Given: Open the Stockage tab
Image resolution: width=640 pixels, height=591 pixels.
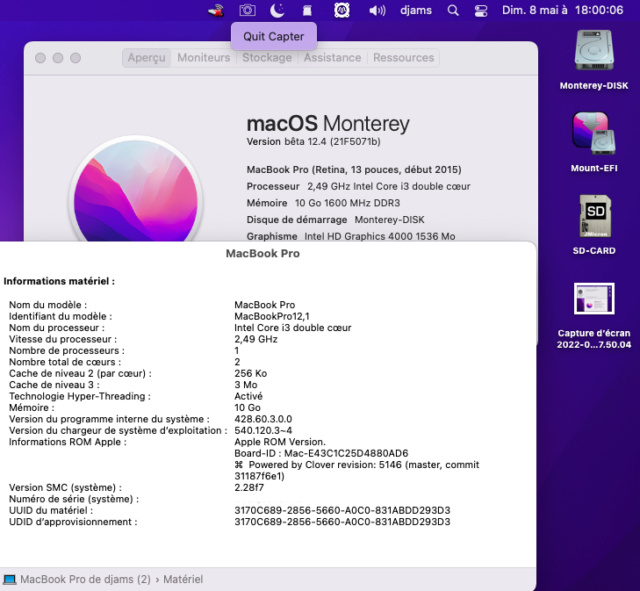Looking at the screenshot, I should point(267,58).
